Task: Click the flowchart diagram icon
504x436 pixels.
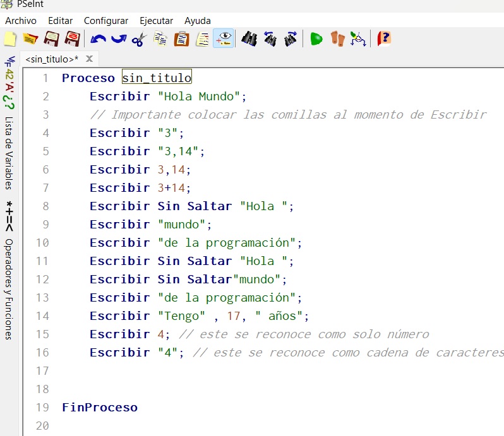Action: (358, 39)
